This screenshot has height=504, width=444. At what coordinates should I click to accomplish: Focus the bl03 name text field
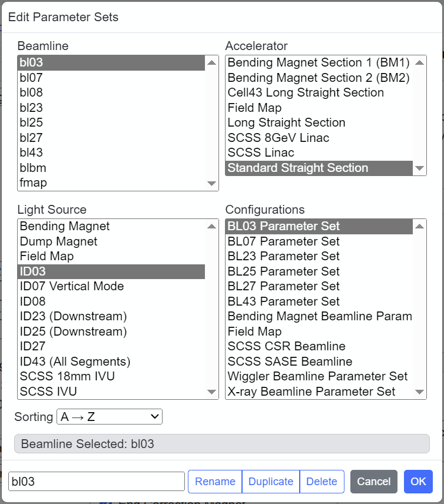(x=97, y=482)
